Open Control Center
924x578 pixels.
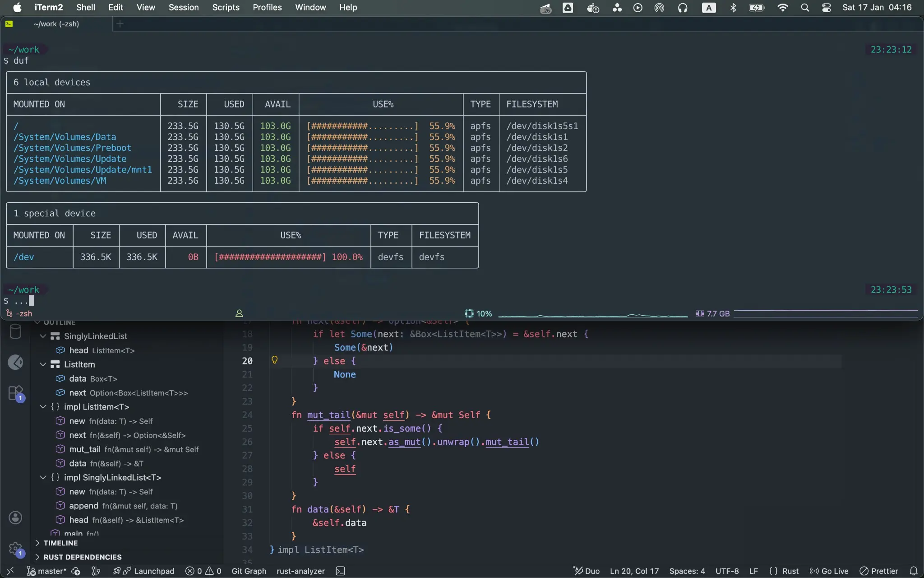click(827, 8)
